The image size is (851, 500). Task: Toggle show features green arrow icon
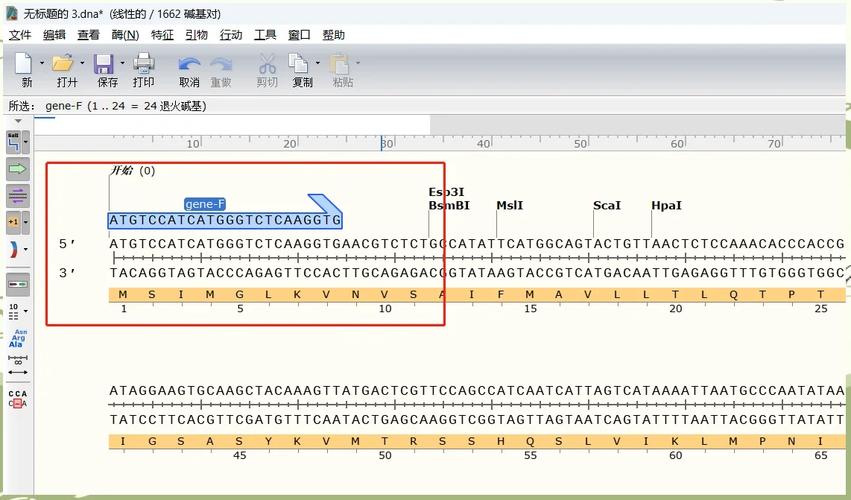[x=17, y=169]
